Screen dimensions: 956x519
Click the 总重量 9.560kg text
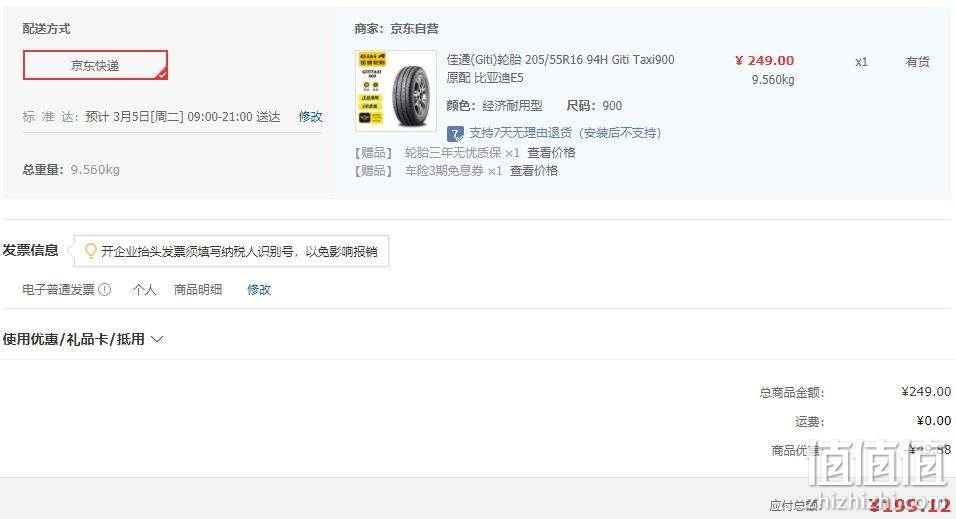(x=71, y=170)
